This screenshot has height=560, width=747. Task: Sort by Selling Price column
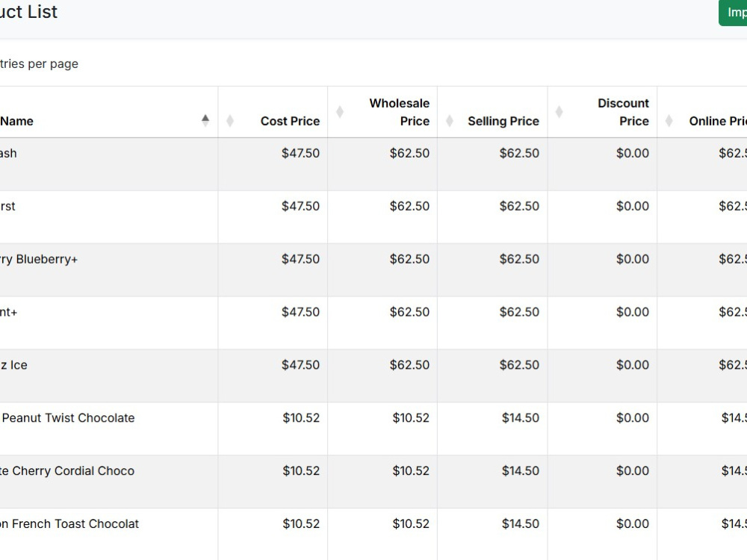coord(449,121)
